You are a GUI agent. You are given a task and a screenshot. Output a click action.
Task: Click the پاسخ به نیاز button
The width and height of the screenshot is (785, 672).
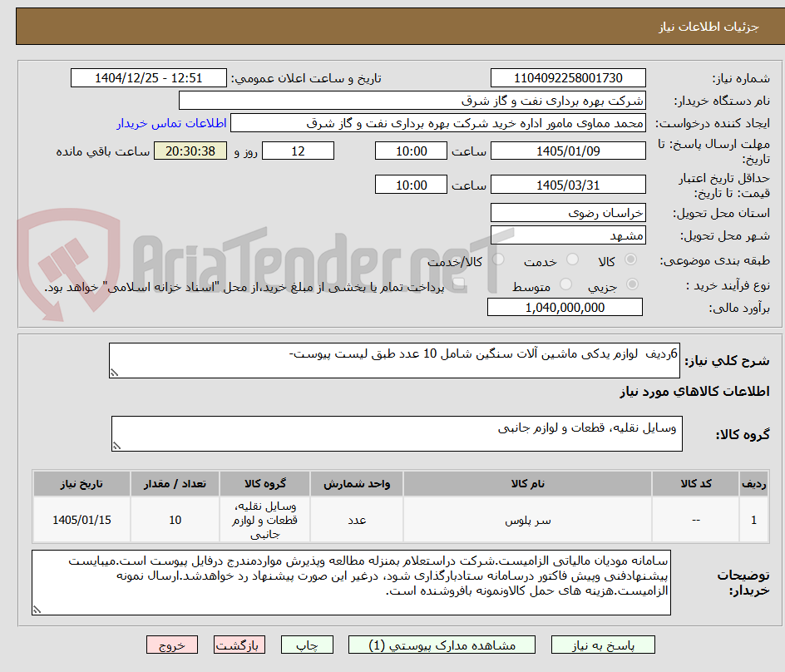point(603,645)
